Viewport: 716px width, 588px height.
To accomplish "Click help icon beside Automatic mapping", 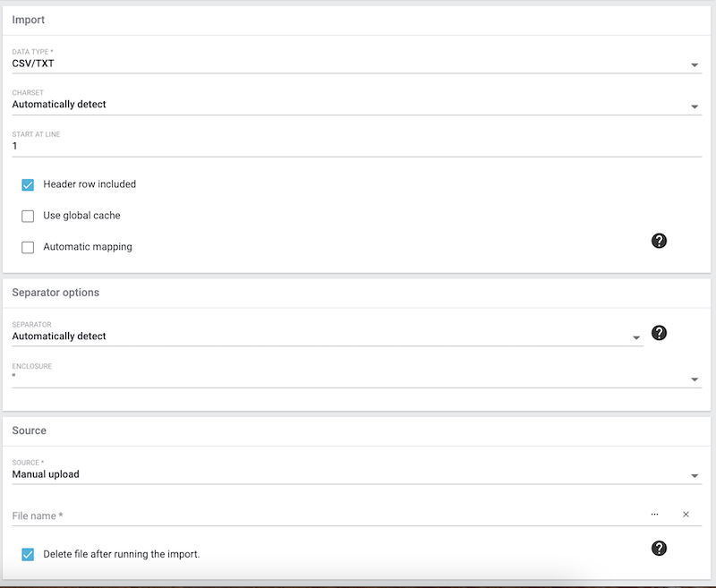I will (x=659, y=240).
